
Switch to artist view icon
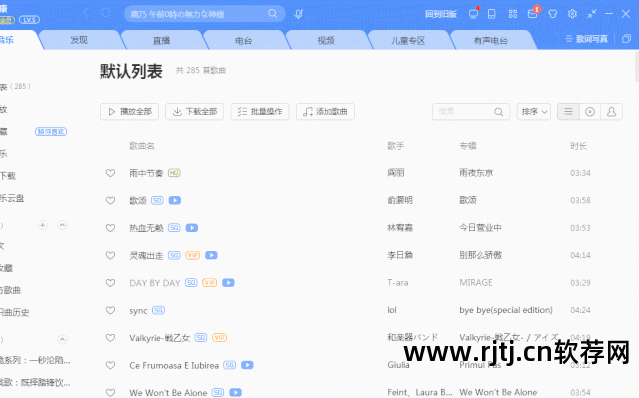[611, 112]
